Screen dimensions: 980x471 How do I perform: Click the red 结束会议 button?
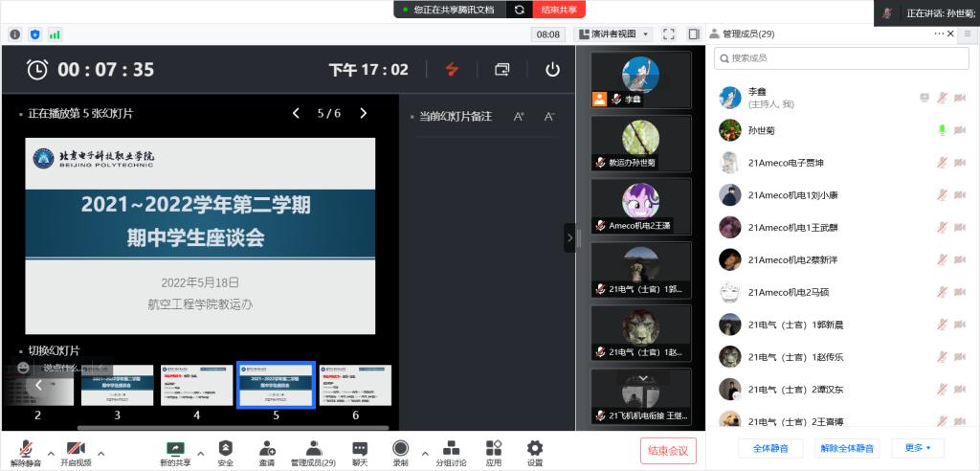click(668, 450)
